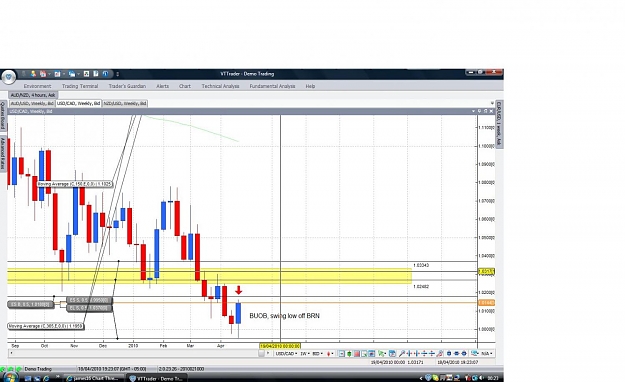Image resolution: width=625 pixels, height=382 pixels.
Task: Open the BID price type dropdown
Action: point(317,354)
